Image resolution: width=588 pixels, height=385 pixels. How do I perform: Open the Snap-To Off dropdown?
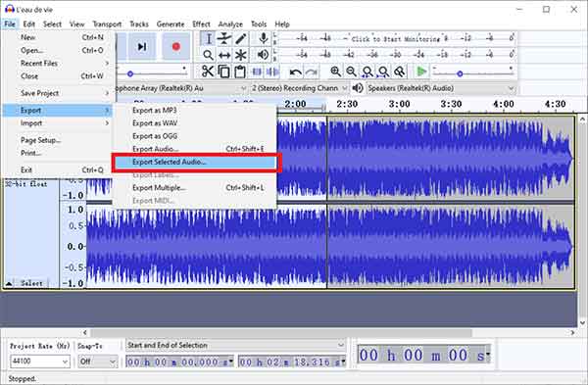(x=97, y=361)
